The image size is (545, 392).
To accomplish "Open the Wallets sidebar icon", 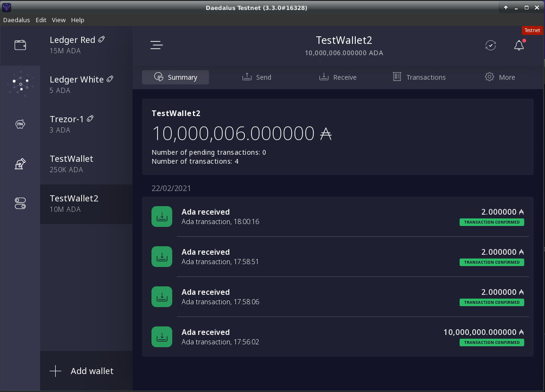I will tap(20, 45).
